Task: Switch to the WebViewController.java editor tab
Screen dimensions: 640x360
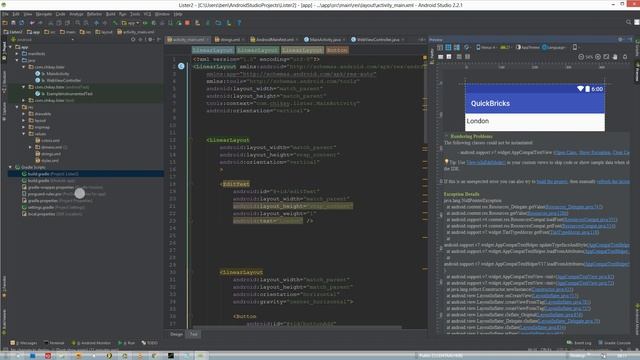Action: [378, 40]
